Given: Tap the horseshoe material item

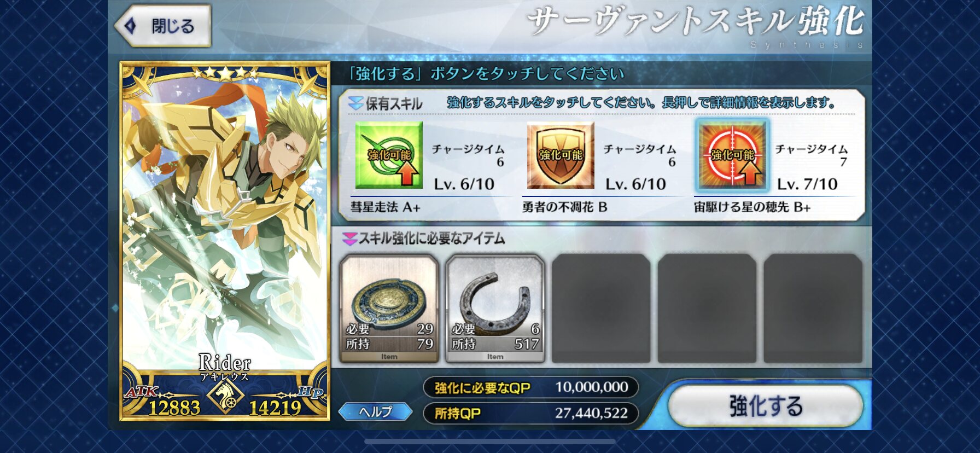Looking at the screenshot, I should coord(495,309).
